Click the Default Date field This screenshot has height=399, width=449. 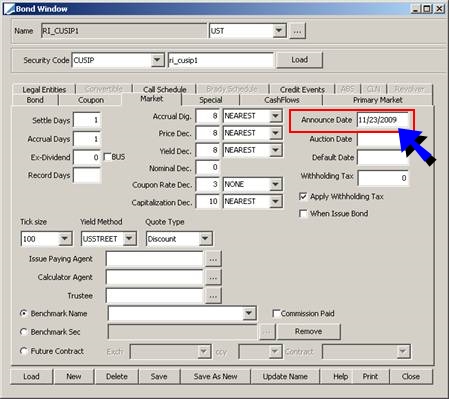pyautogui.click(x=383, y=157)
